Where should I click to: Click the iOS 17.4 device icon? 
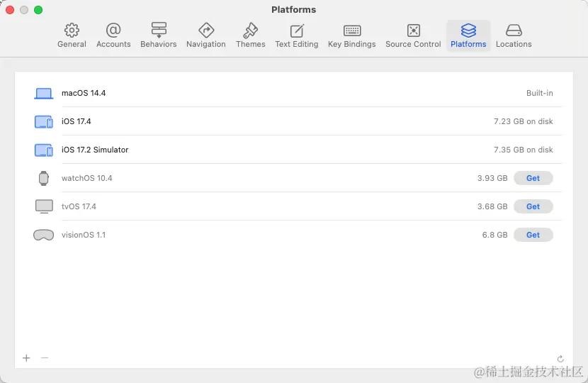click(x=43, y=122)
